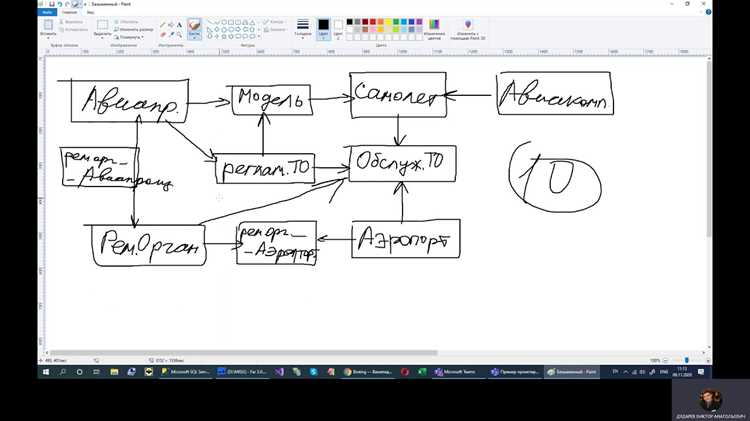Viewport: 750px width, 421px height.
Task: Click Save in quick access toolbar
Action: coord(52,4)
